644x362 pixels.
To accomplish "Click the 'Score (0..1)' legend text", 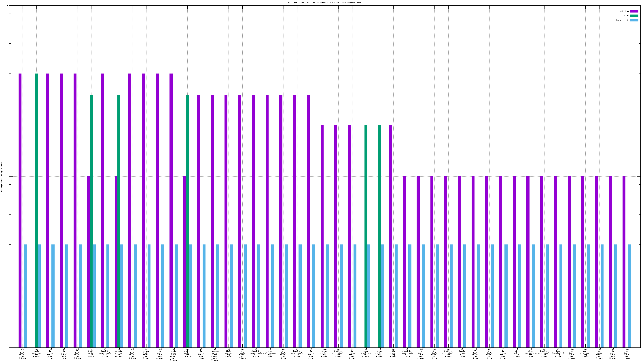I will [622, 20].
